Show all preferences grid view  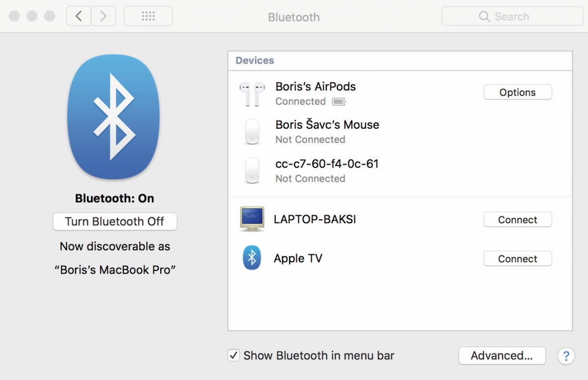point(148,16)
